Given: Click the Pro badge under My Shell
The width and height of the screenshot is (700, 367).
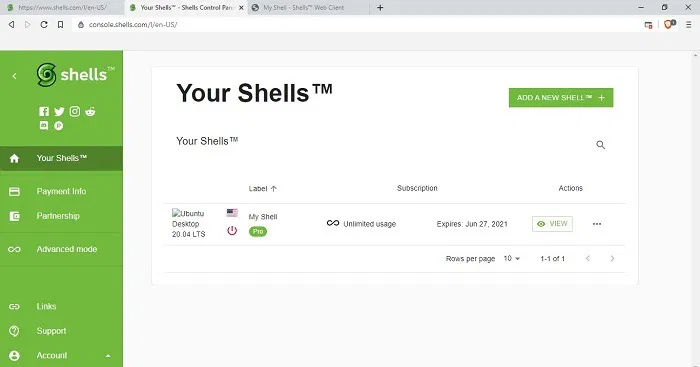Looking at the screenshot, I should click(258, 231).
